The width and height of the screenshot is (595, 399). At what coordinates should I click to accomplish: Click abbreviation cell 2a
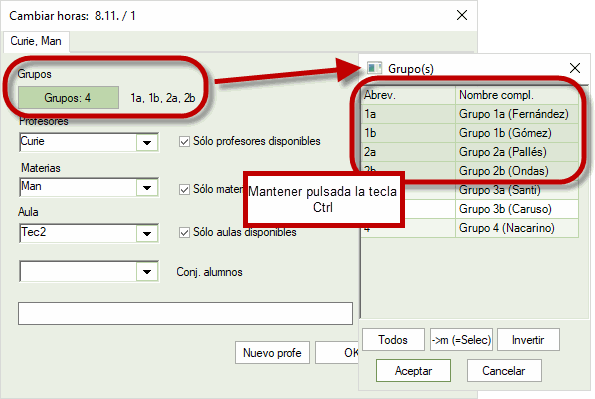point(408,152)
